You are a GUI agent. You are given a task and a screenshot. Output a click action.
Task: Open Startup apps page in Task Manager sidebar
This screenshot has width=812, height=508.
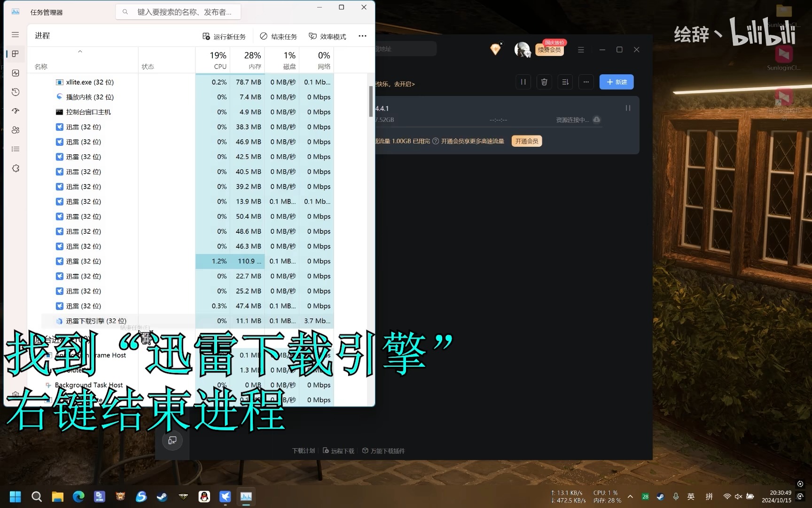(15, 111)
